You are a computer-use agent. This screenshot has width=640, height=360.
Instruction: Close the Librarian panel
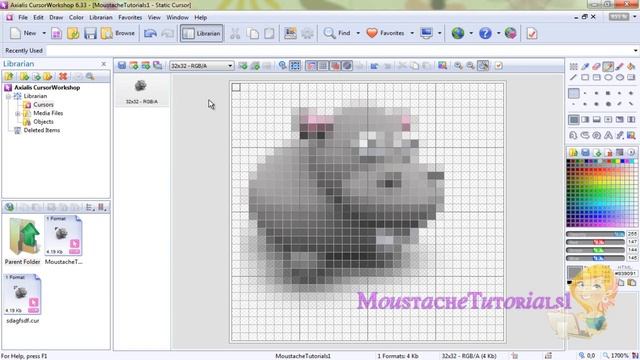(104, 64)
